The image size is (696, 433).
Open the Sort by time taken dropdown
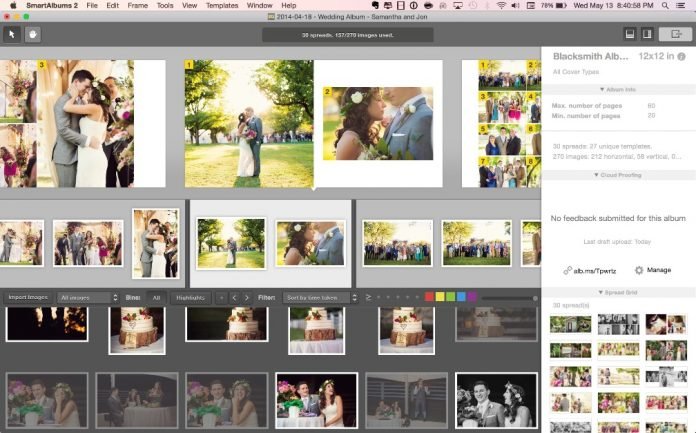320,298
